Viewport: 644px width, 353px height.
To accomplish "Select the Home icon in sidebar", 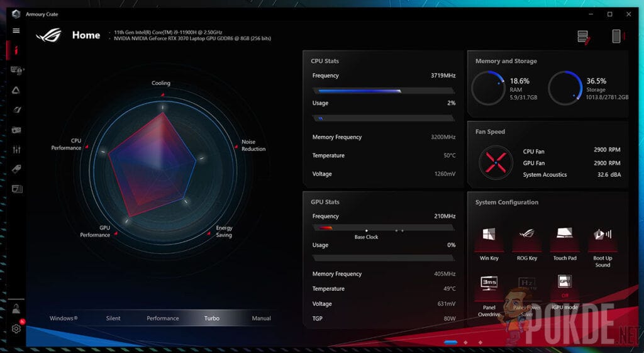I will [x=16, y=50].
